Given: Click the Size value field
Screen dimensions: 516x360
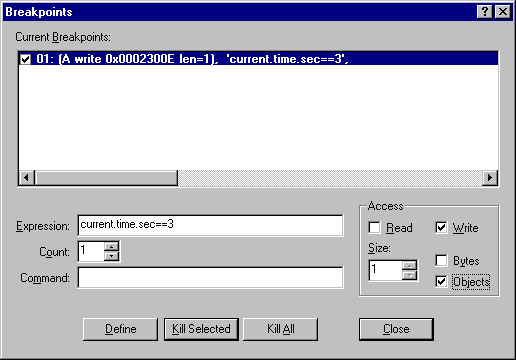Looking at the screenshot, I should coord(385,270).
